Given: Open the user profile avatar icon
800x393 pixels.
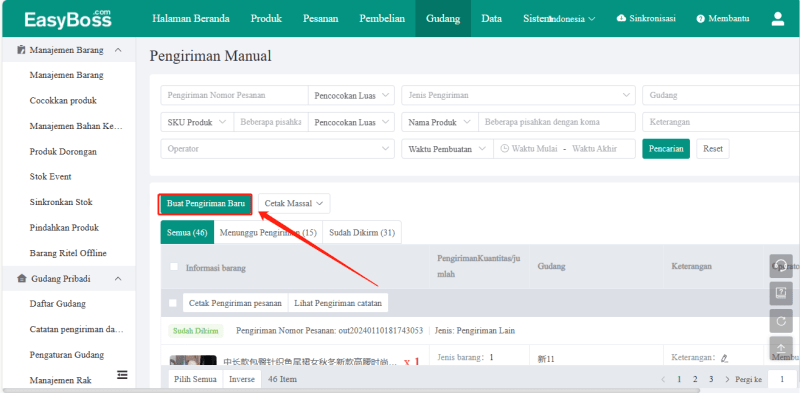Looking at the screenshot, I should tap(778, 19).
